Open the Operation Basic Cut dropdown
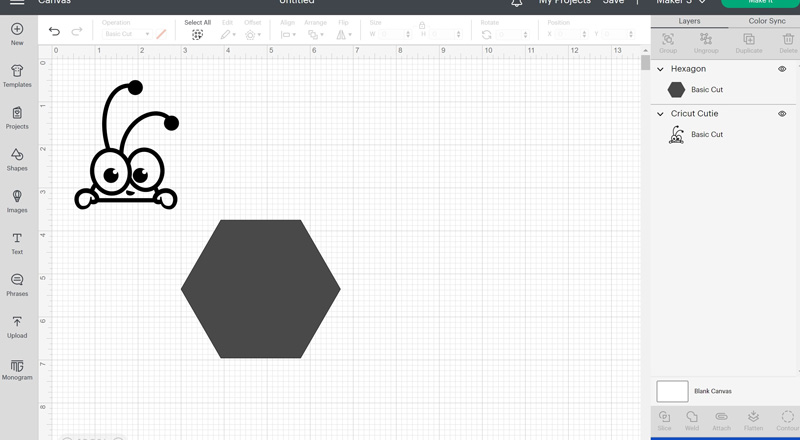 coord(127,34)
